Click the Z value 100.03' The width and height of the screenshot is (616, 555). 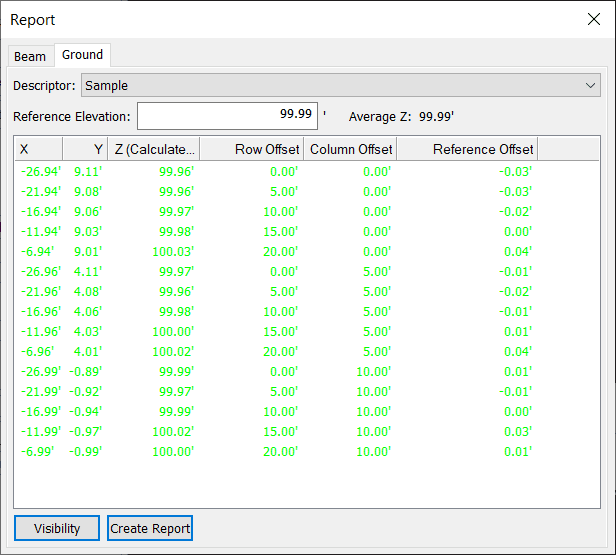coord(173,251)
